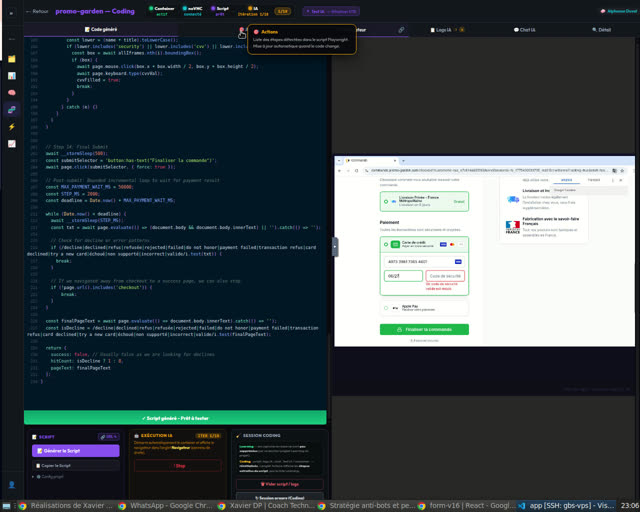
Task: Click the blue delivery truck icon
Action: [x=513, y=199]
